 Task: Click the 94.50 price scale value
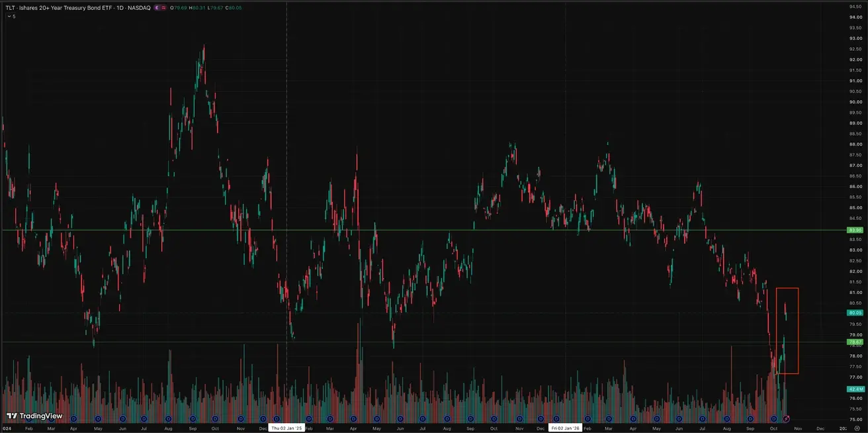click(x=855, y=7)
